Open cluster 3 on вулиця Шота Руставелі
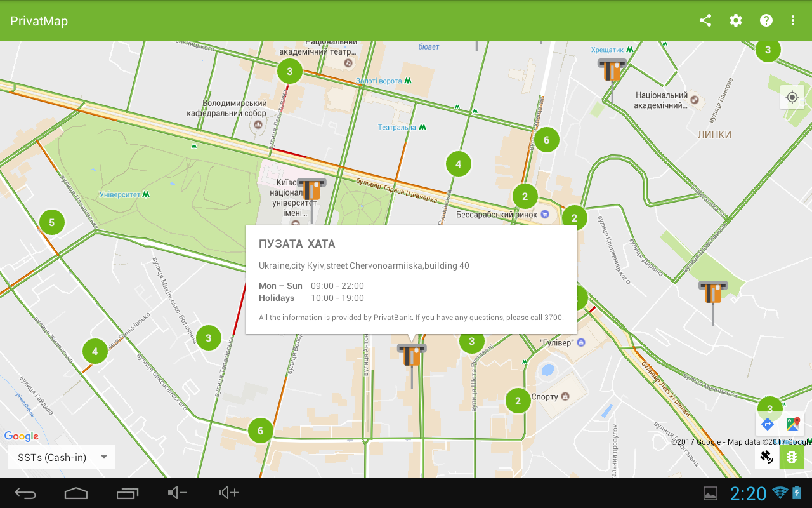 pos(471,342)
